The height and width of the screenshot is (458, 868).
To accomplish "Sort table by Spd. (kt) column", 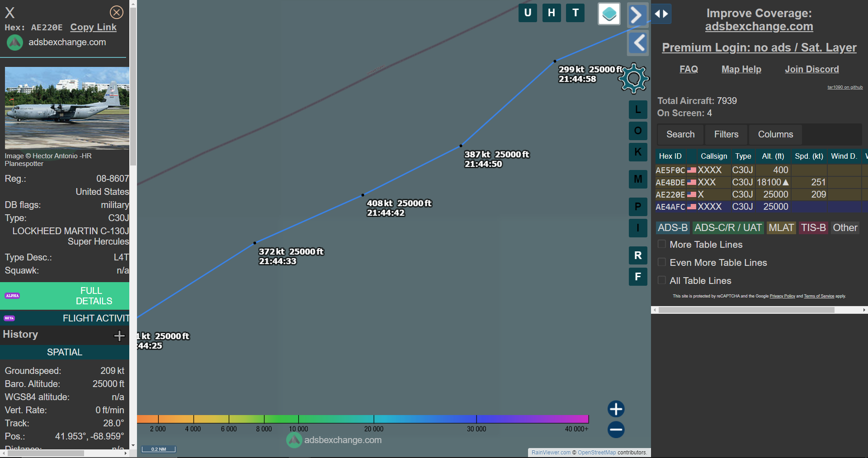I will click(809, 156).
